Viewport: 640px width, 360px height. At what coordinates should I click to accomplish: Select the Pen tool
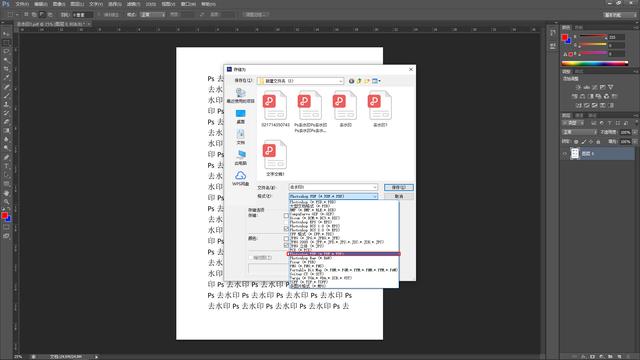click(6, 157)
